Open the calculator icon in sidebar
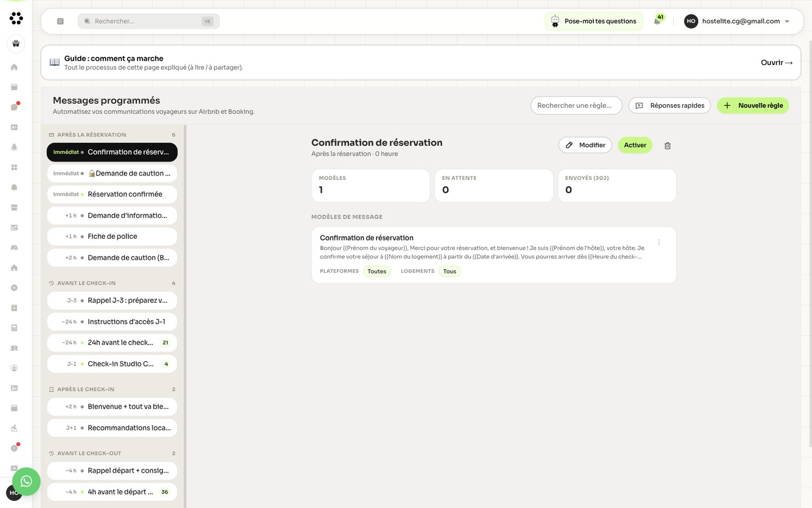The width and height of the screenshot is (812, 508). coord(15,328)
